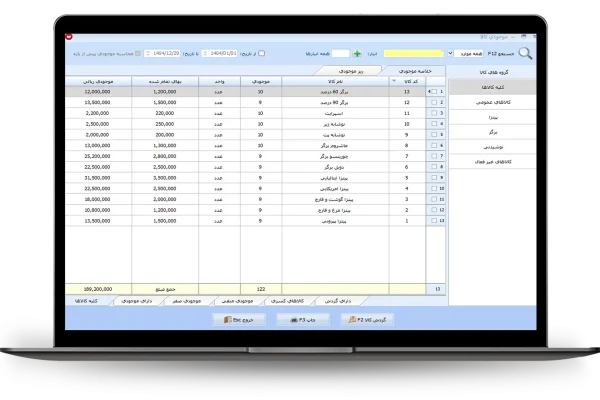Click the stepper of the 1404/12/29 date

click(147, 53)
